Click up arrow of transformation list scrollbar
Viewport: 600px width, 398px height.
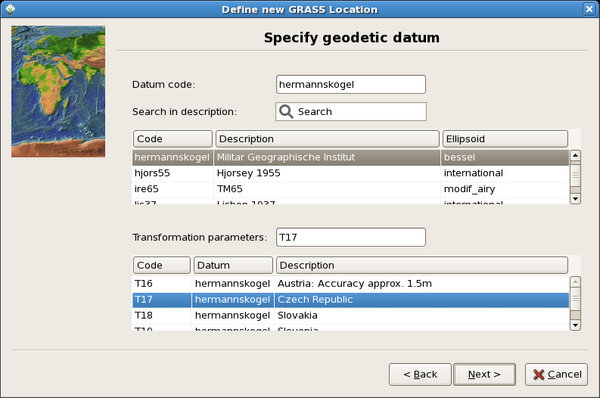point(575,282)
